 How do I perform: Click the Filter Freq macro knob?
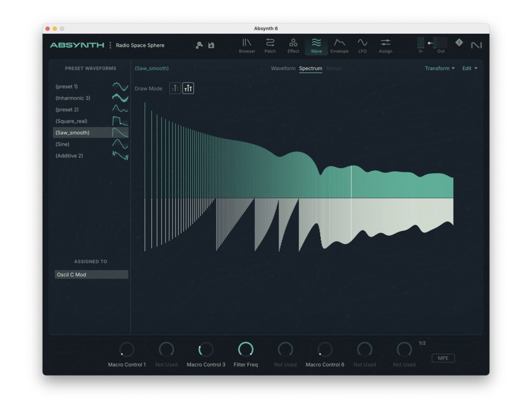(246, 350)
